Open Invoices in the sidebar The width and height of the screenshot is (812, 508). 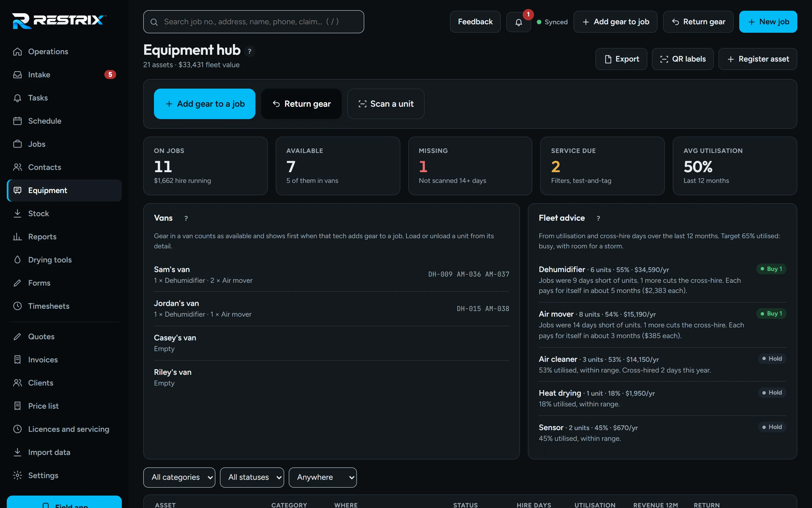(x=64, y=360)
